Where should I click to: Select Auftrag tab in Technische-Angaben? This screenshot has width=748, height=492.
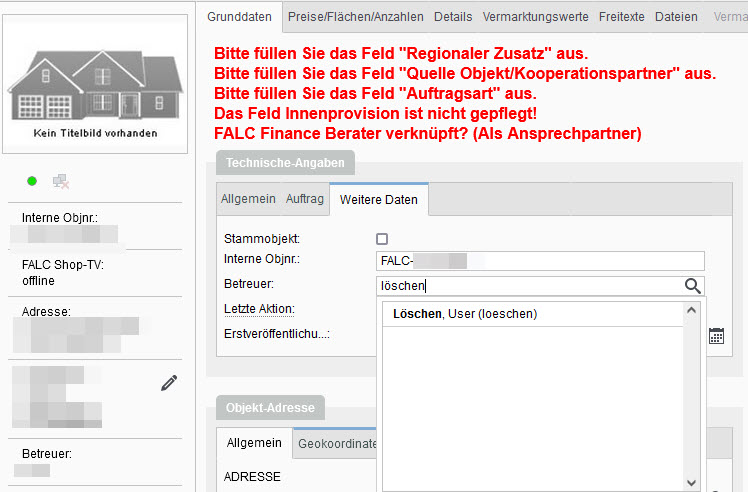[305, 199]
